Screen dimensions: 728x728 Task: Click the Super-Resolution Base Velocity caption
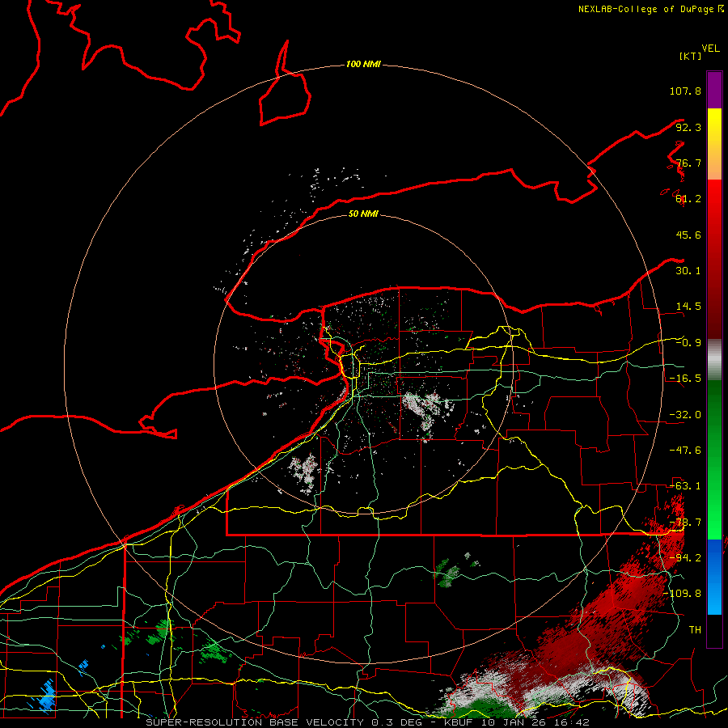[367, 722]
